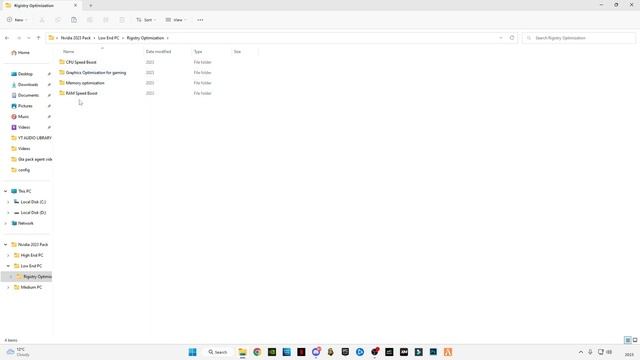The image size is (640, 360).
Task: Expand High End PC tree node
Action: click(x=8, y=255)
